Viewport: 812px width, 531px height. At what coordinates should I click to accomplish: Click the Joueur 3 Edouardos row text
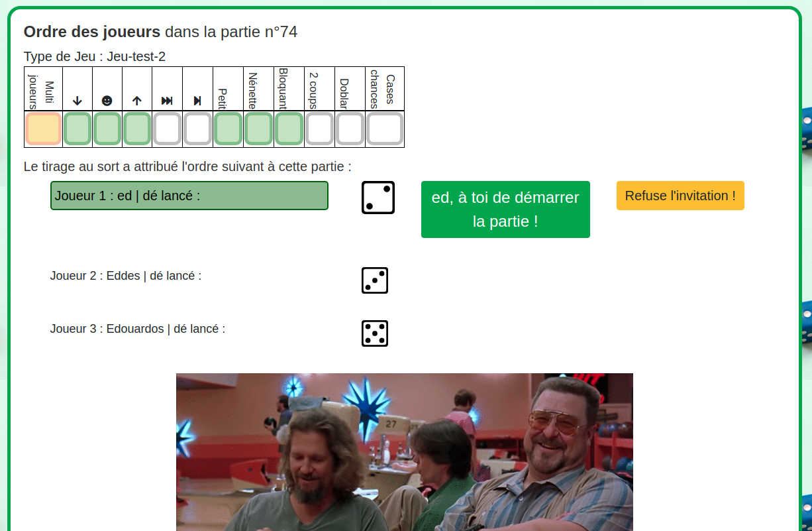tap(138, 329)
